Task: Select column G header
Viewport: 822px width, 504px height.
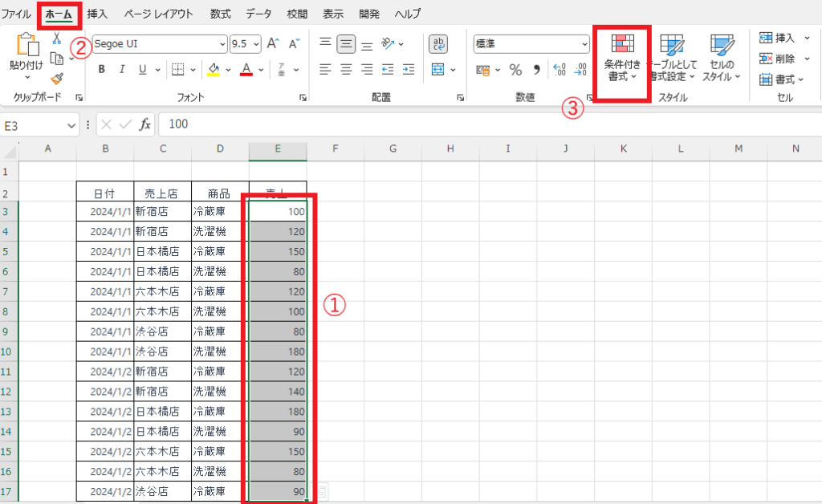Action: click(x=393, y=148)
